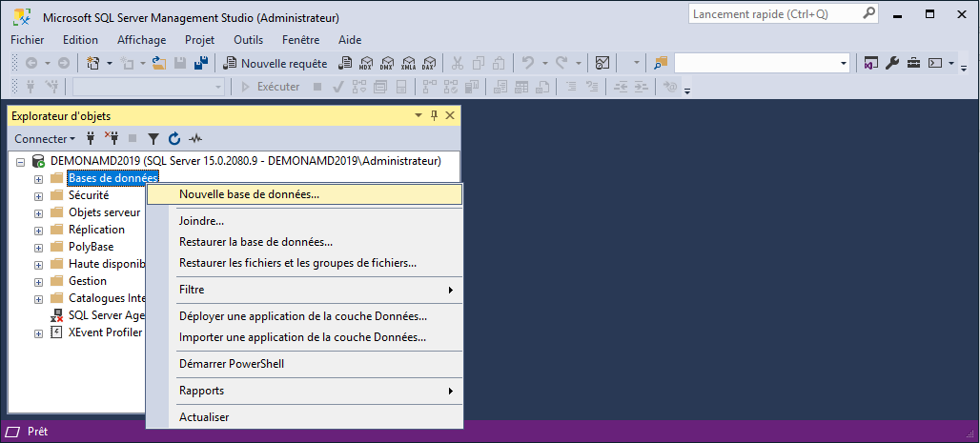Open the Edition menu
Viewport: 980px width, 443px height.
81,40
